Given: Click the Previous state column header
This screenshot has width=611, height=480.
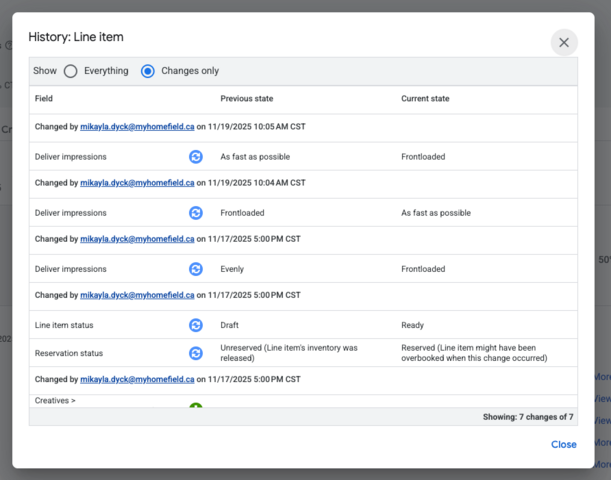Looking at the screenshot, I should [246, 99].
